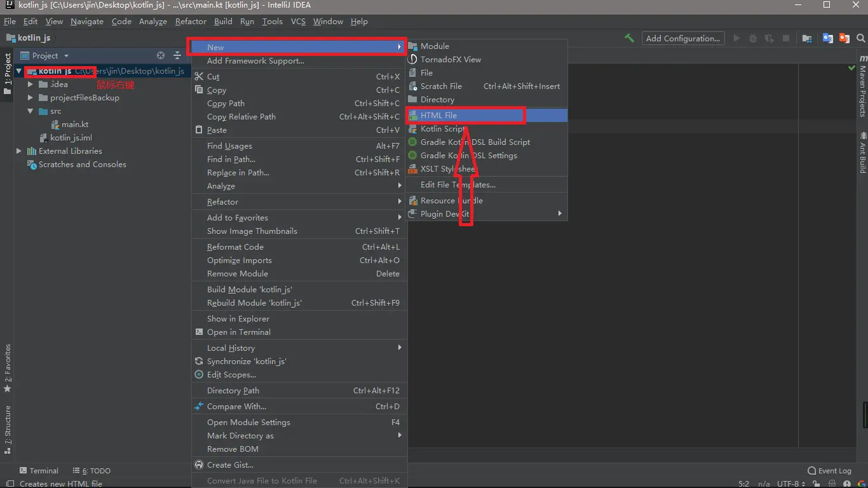Select Open Module Settings

[x=299, y=422]
